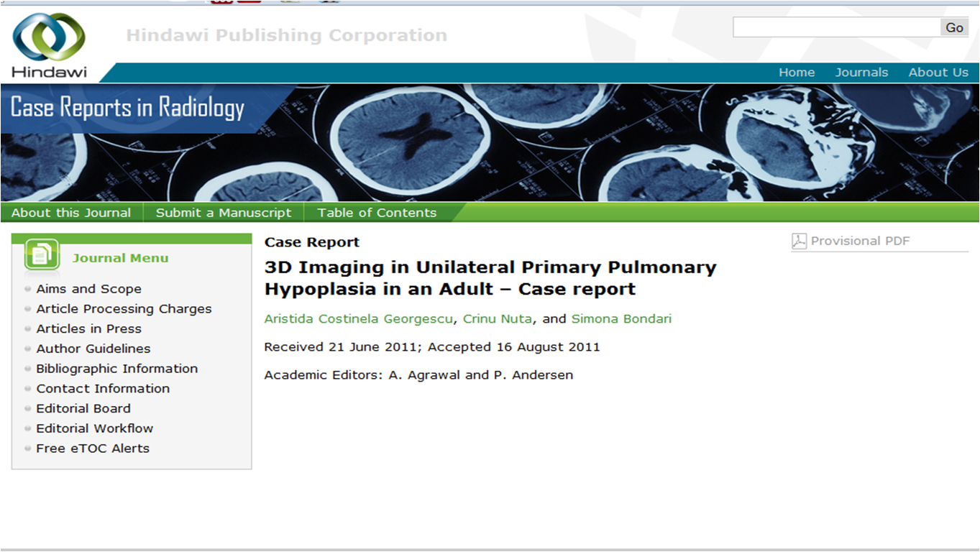980x552 pixels.
Task: Open the Table of Contents tab
Action: pos(377,213)
